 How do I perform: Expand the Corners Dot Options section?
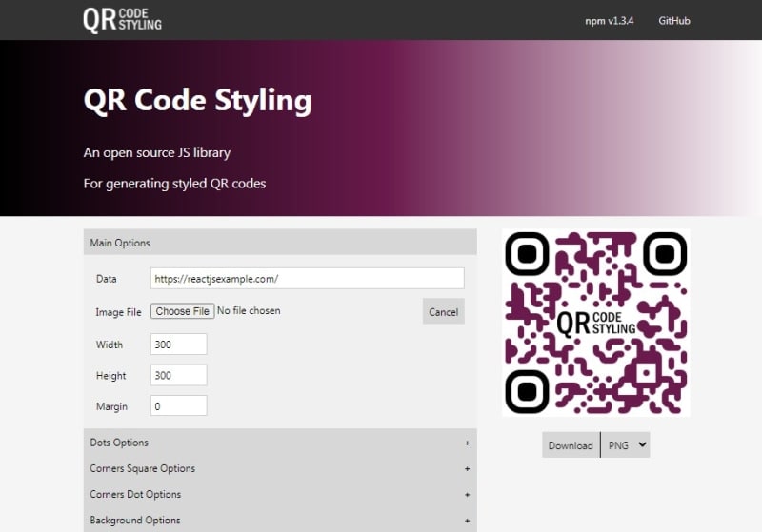[x=135, y=494]
